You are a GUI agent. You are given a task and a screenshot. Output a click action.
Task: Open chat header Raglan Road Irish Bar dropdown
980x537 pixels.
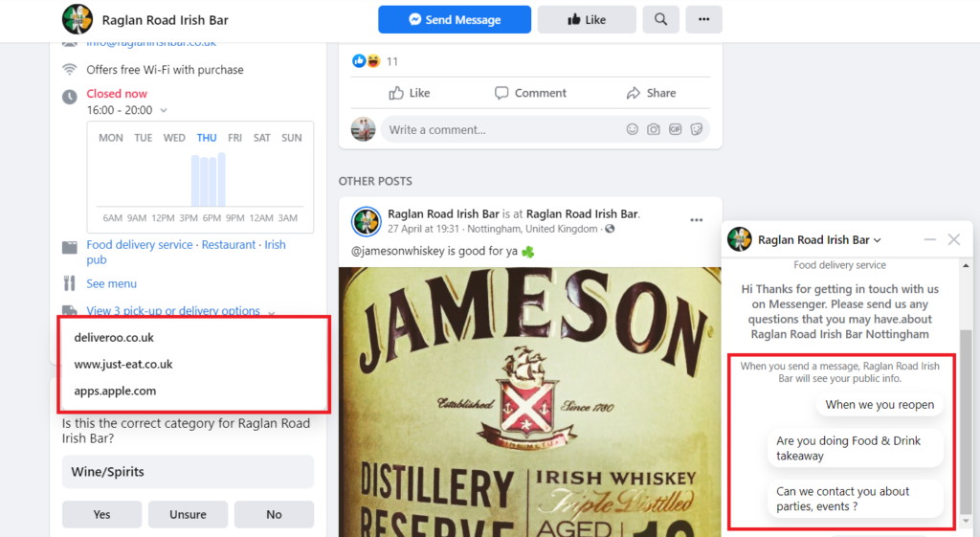pyautogui.click(x=819, y=240)
